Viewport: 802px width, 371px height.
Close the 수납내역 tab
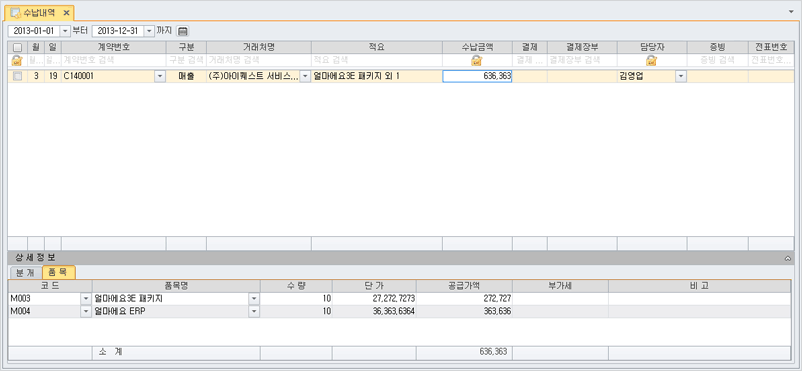(66, 12)
